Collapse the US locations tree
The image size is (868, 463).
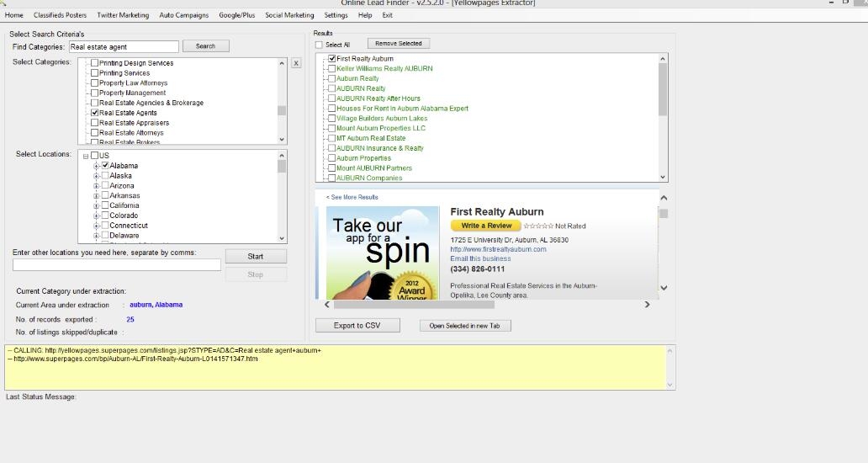[x=86, y=156]
